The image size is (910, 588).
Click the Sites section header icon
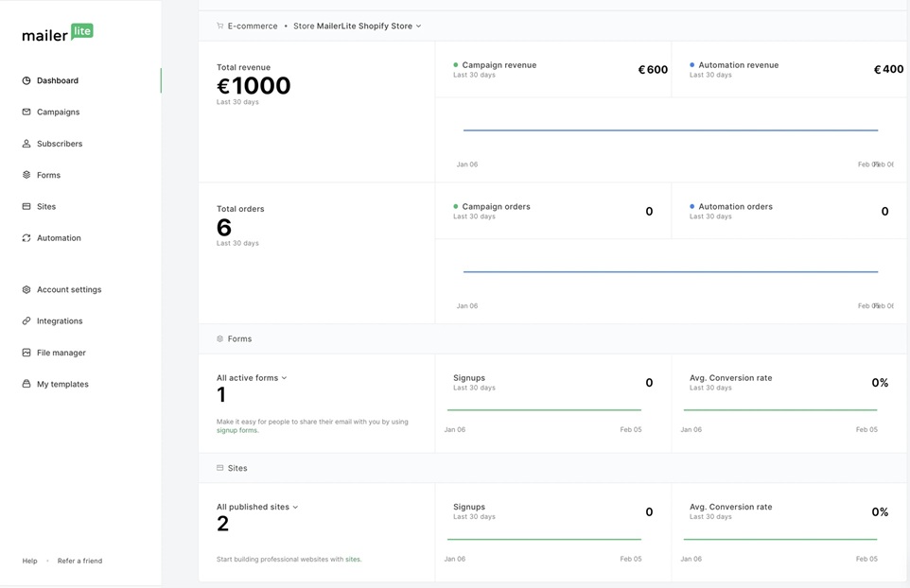220,468
